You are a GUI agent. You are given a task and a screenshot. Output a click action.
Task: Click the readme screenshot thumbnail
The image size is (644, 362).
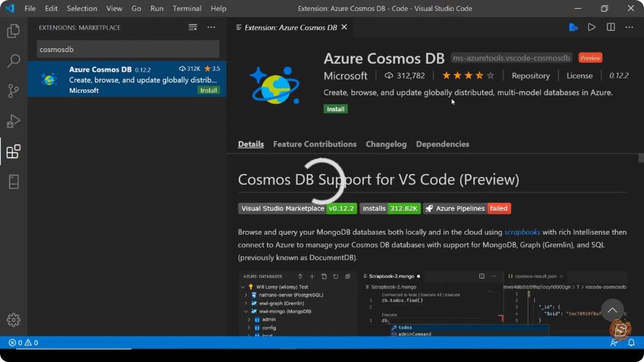[x=433, y=303]
